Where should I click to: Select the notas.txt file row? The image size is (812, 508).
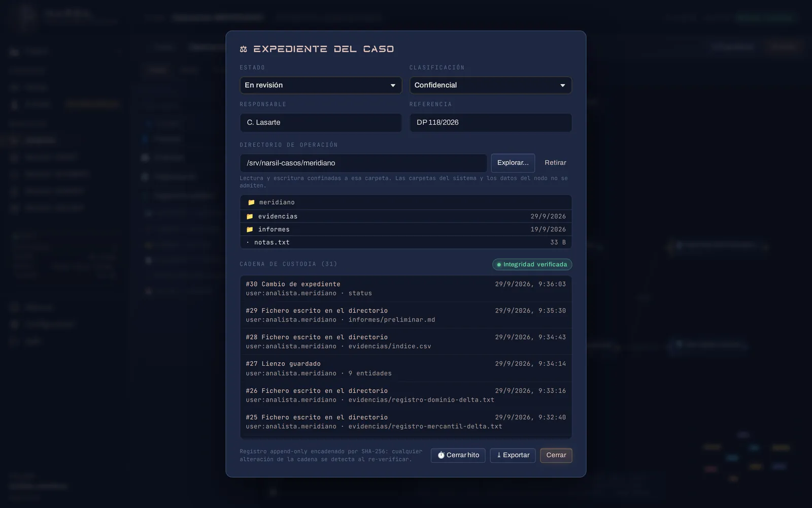click(406, 242)
